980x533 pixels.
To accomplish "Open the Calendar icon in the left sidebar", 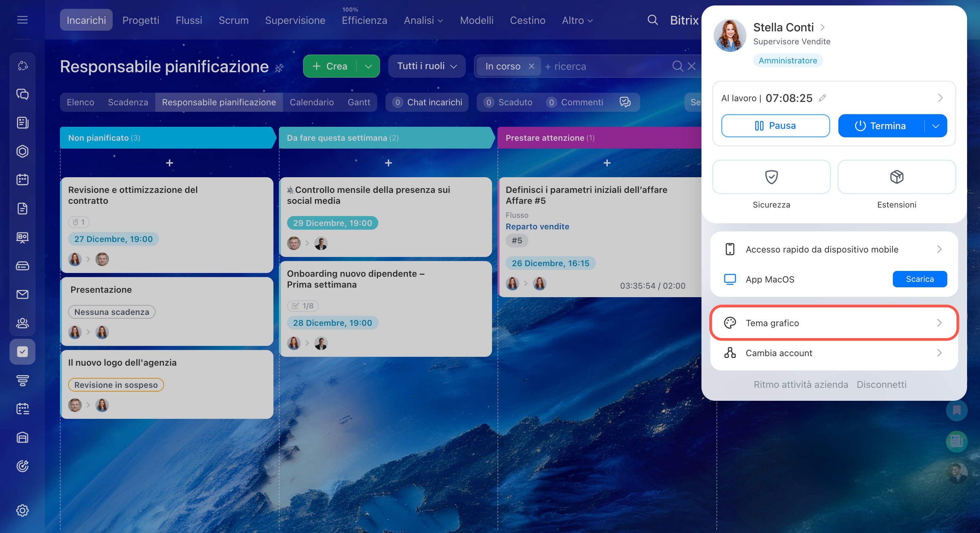I will [22, 180].
